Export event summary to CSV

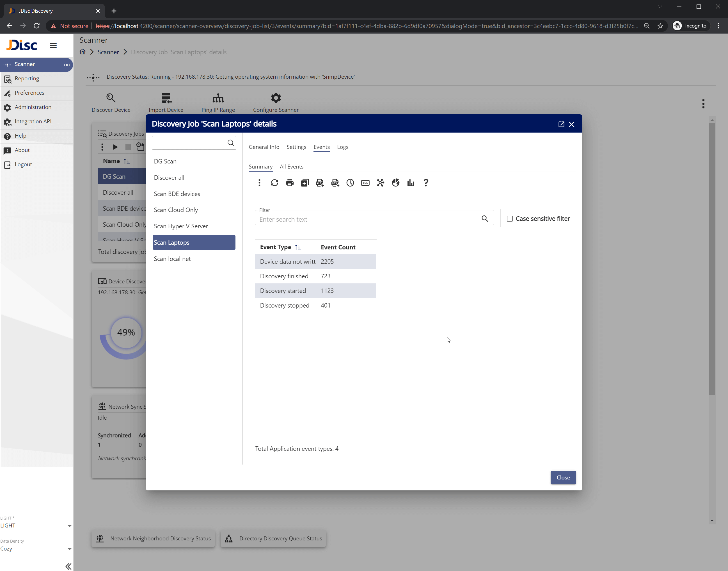tap(335, 183)
